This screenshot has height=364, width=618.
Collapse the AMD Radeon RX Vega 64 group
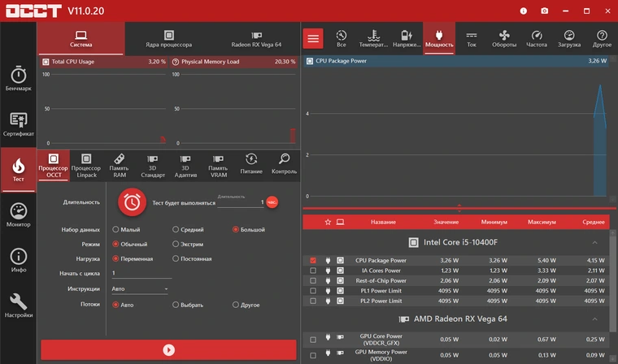coord(594,318)
